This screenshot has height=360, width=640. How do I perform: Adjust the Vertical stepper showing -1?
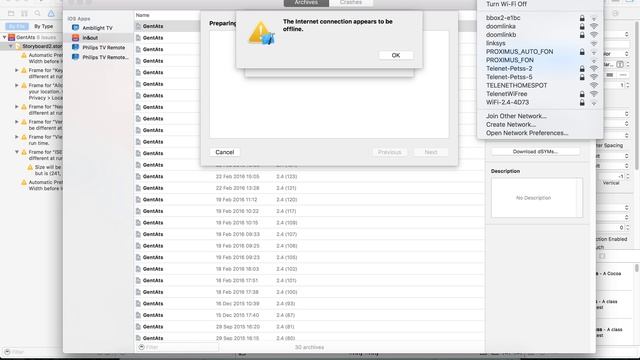click(x=628, y=176)
